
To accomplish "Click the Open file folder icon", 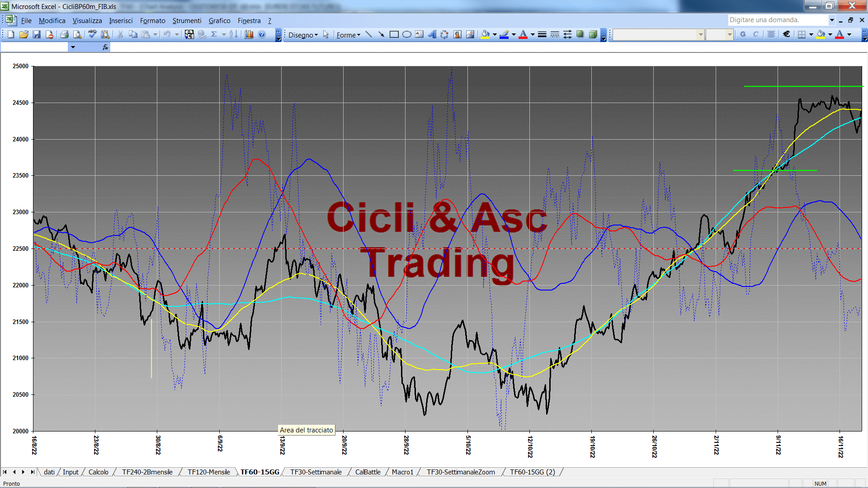I will pos(24,34).
